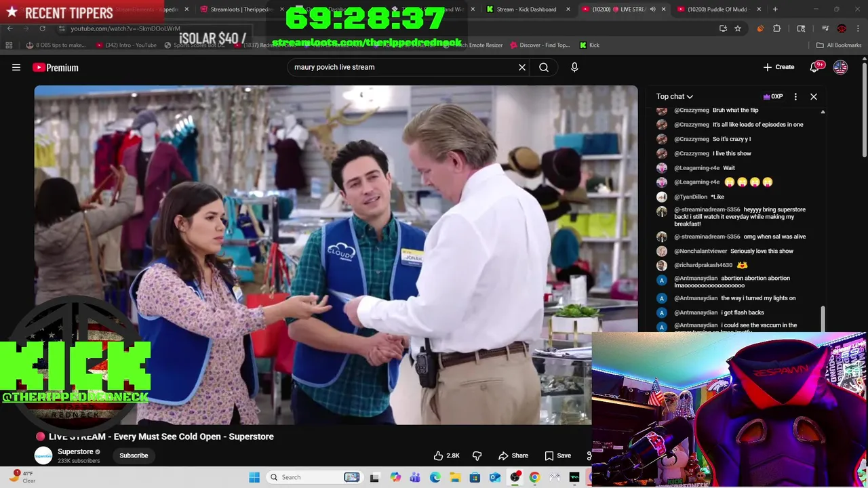Subscribe to the Superstore channel
Image resolution: width=868 pixels, height=488 pixels.
pyautogui.click(x=134, y=455)
